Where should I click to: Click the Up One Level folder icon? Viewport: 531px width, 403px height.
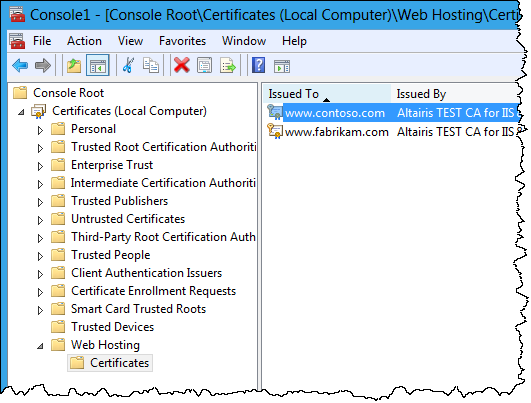74,65
